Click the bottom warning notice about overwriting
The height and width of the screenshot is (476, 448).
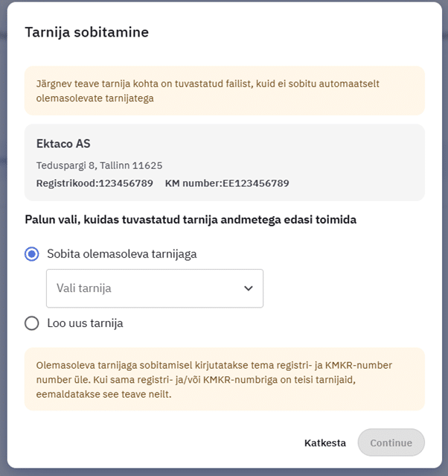pyautogui.click(x=224, y=378)
